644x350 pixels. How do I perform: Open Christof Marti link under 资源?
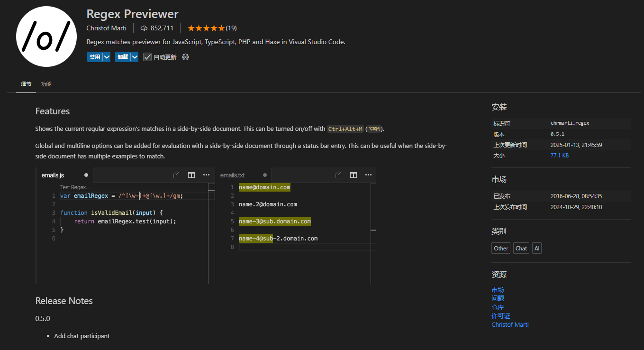point(510,324)
